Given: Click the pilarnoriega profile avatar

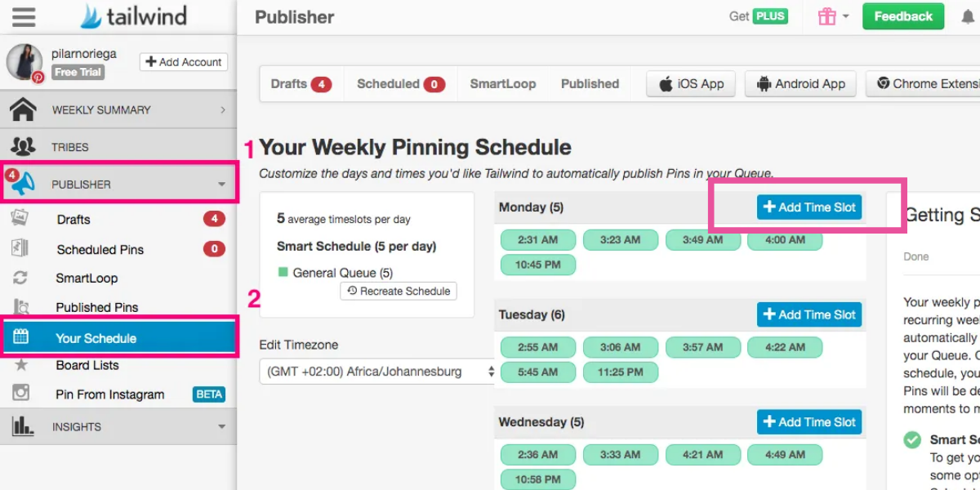Looking at the screenshot, I should point(24,62).
